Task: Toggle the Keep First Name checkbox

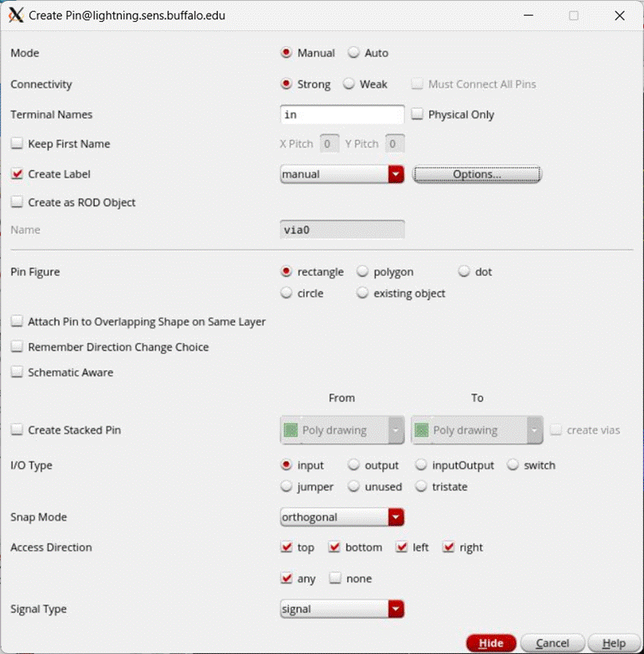Action: [x=17, y=144]
